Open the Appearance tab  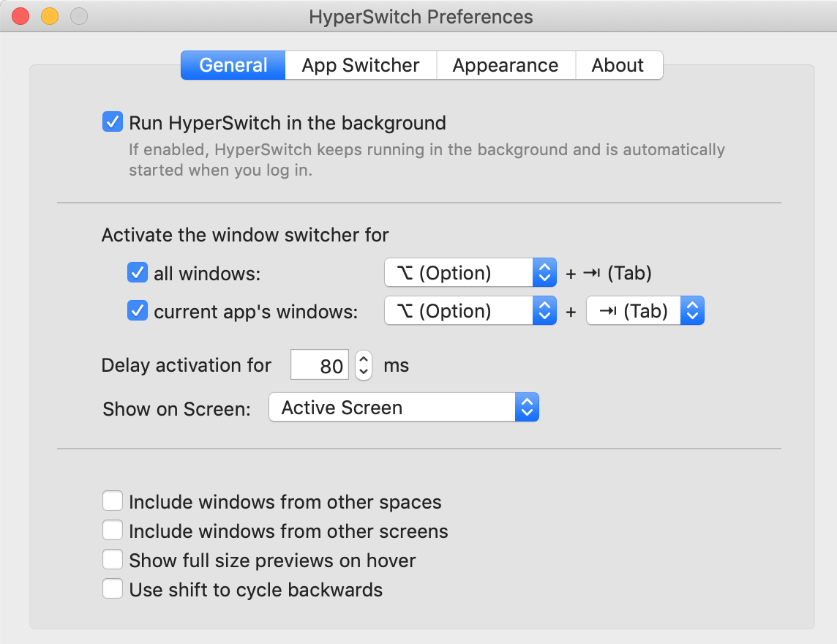(506, 65)
